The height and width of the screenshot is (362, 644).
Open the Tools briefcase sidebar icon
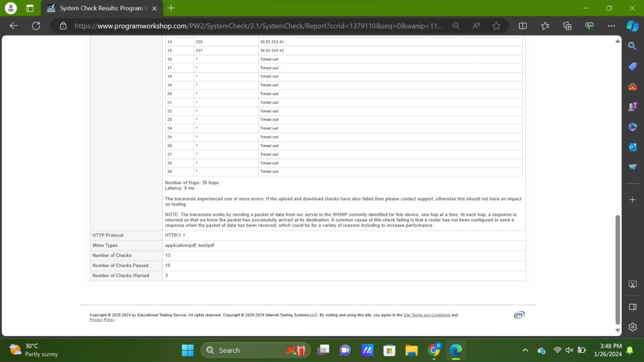tap(632, 87)
